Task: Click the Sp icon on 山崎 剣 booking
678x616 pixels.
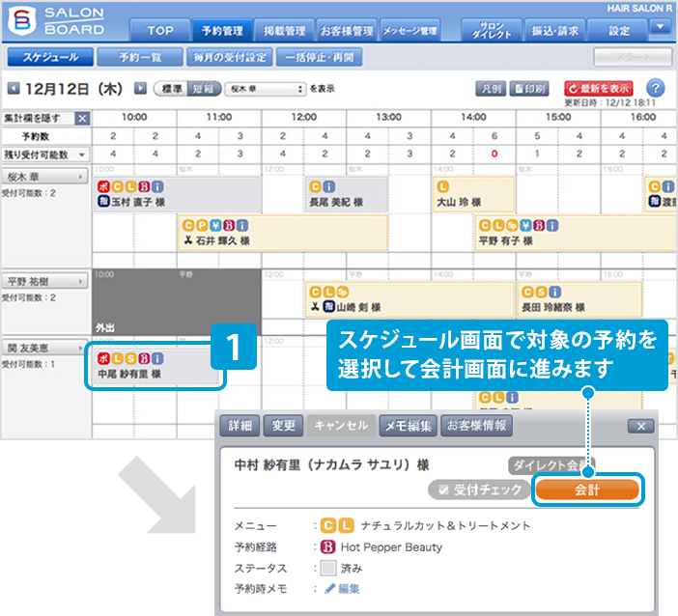Action: click(x=343, y=293)
